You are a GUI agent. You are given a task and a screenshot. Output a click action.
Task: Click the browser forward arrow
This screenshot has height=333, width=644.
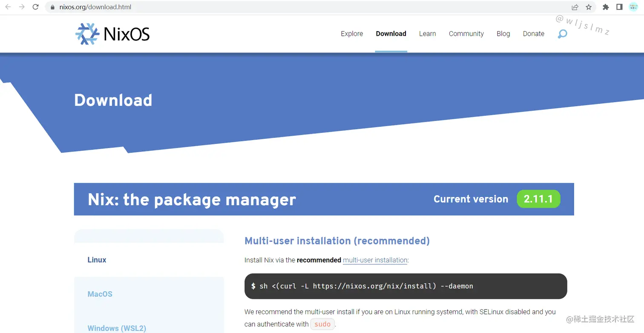(x=22, y=7)
